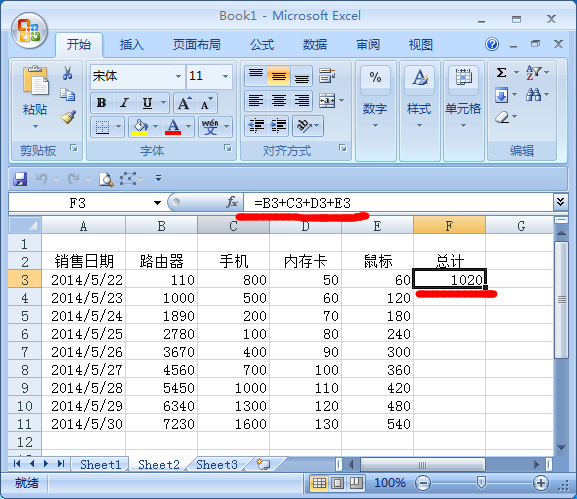Click the zoom slider handle
Screen dimensions: 577x499
(481, 483)
